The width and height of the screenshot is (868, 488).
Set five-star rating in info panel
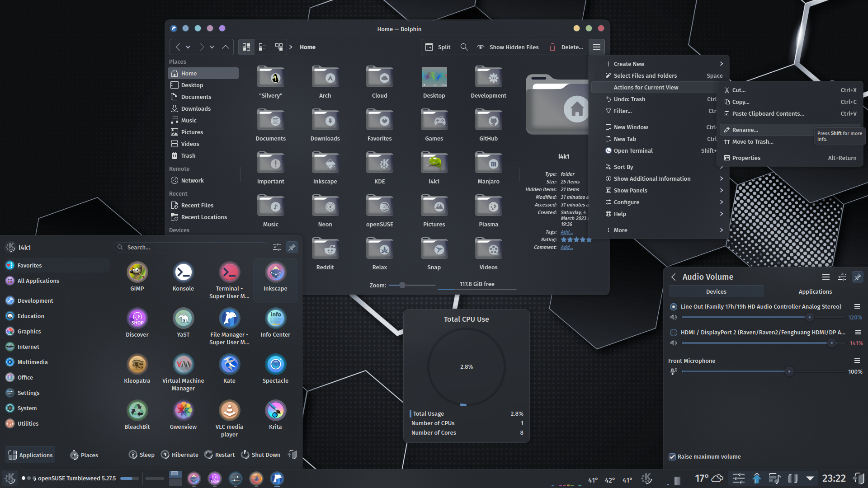tap(589, 239)
